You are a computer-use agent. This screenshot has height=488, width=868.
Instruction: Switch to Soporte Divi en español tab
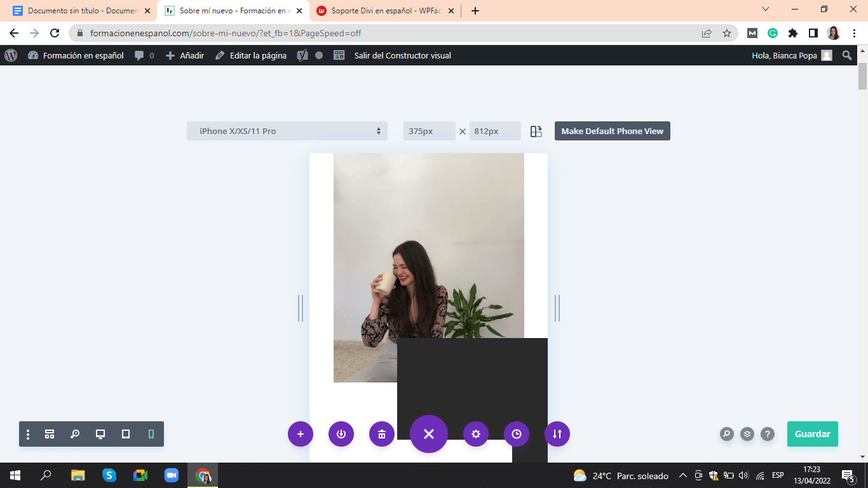(x=384, y=11)
